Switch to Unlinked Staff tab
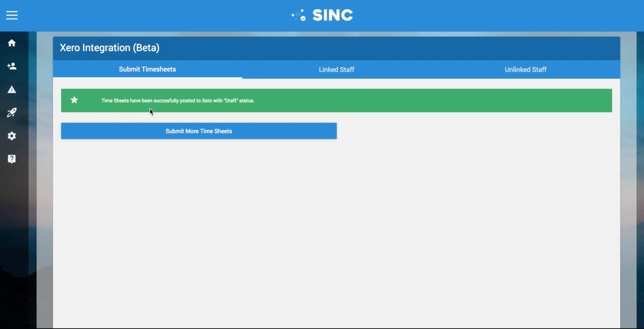The height and width of the screenshot is (329, 644). pos(526,69)
